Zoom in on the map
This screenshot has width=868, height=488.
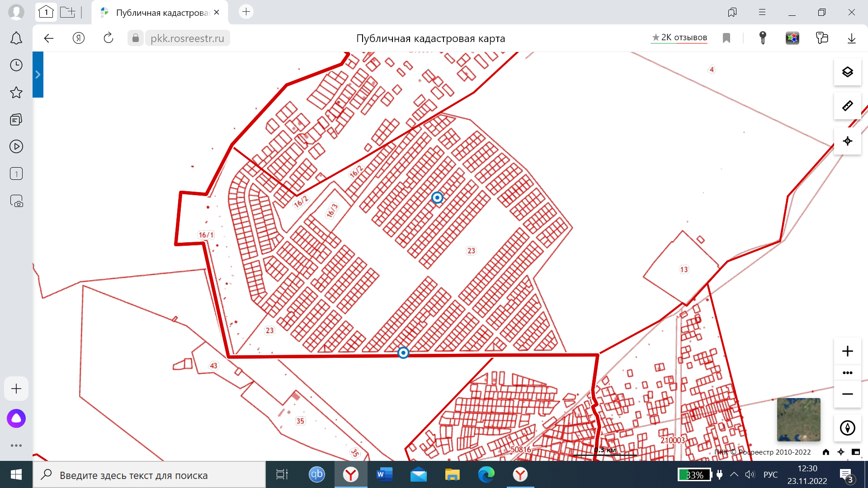847,351
